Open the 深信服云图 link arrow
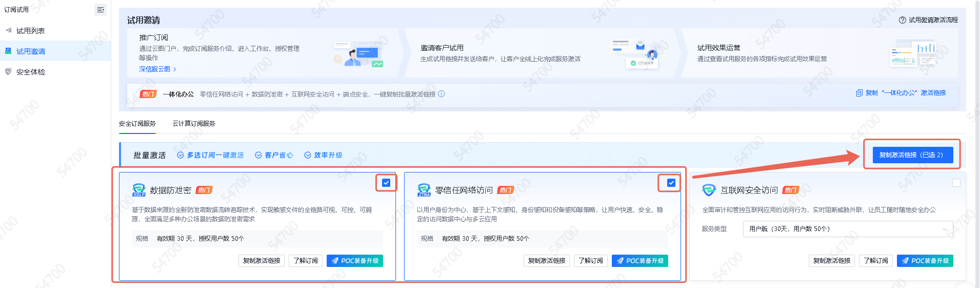The image size is (980, 288). (x=175, y=69)
